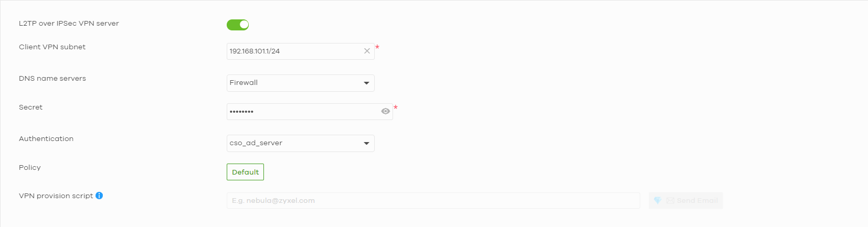Click the VPN provision script label text
The width and height of the screenshot is (868, 227).
(56, 196)
